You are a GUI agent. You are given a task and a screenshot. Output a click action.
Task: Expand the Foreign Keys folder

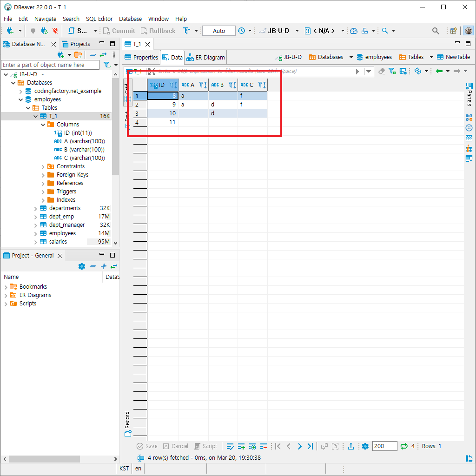pos(43,175)
